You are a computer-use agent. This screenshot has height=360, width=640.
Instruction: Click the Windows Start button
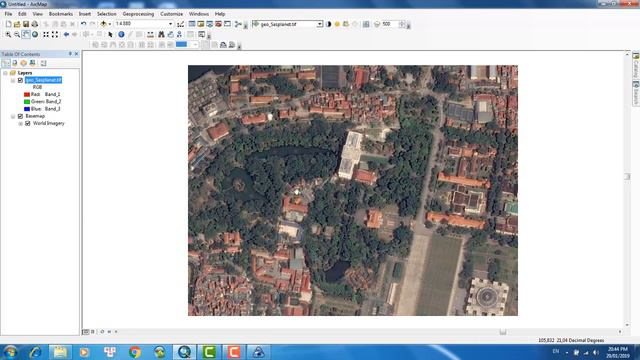pyautogui.click(x=10, y=352)
